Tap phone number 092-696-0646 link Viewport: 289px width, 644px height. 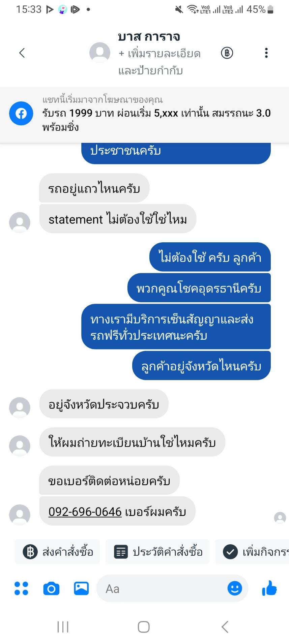pyautogui.click(x=85, y=512)
